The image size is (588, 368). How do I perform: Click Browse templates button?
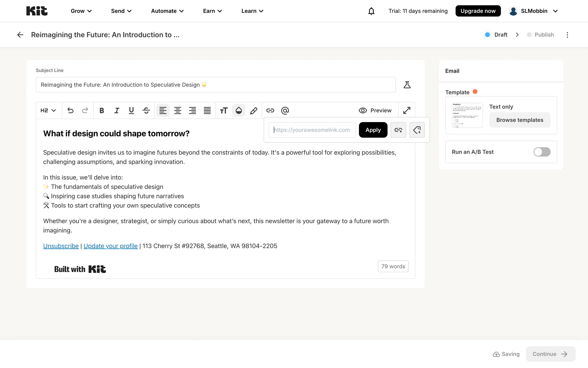coord(520,120)
